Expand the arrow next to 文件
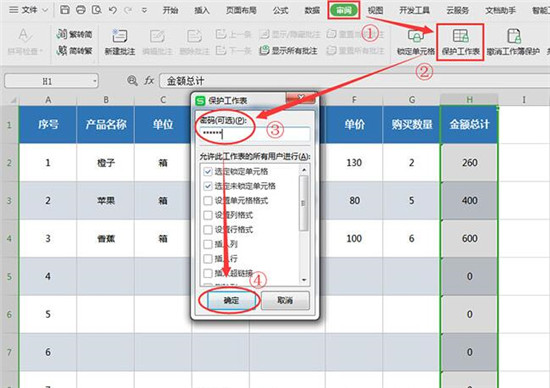The image size is (550, 388). (45, 10)
